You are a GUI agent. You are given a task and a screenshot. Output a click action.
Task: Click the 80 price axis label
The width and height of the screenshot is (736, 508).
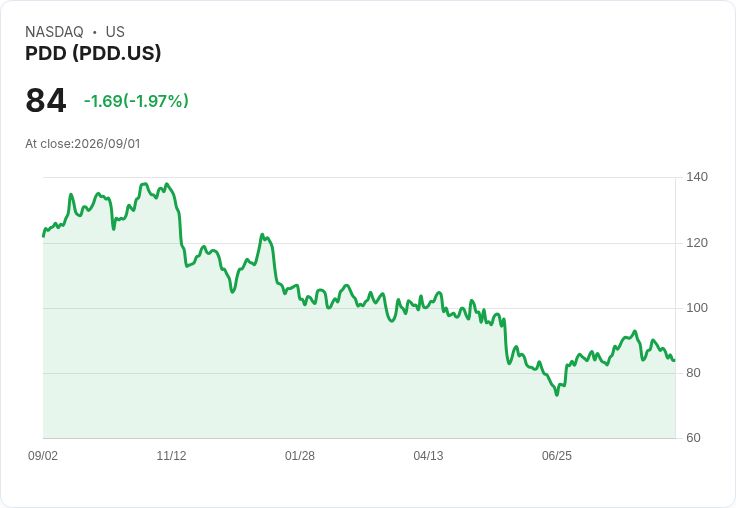tap(693, 373)
